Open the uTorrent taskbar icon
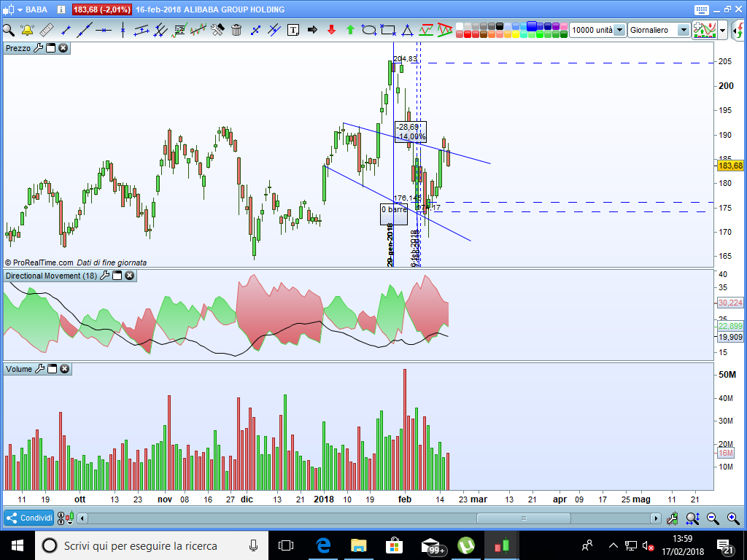 pos(466,545)
